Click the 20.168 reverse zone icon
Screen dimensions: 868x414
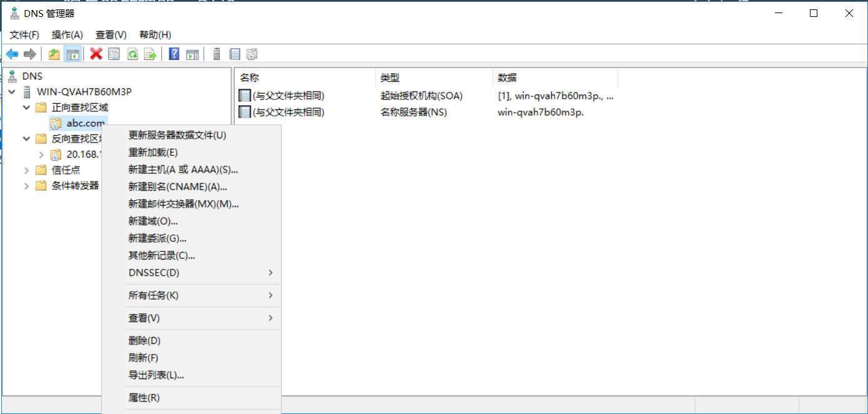[56, 154]
